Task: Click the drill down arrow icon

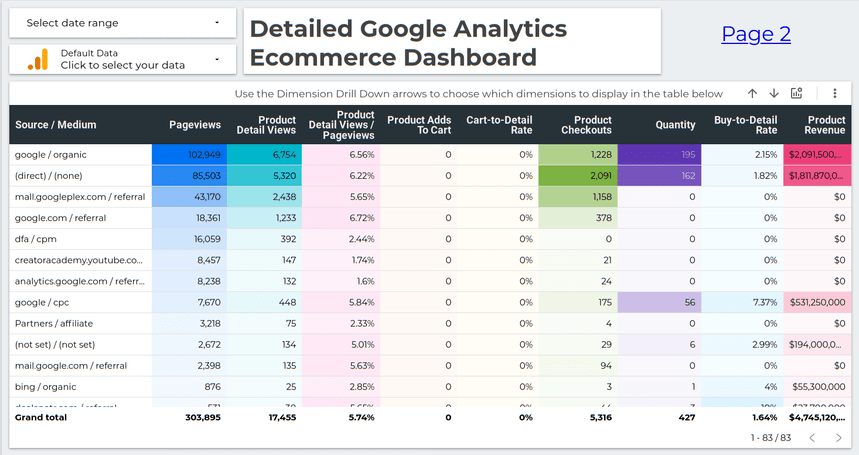Action: [774, 93]
